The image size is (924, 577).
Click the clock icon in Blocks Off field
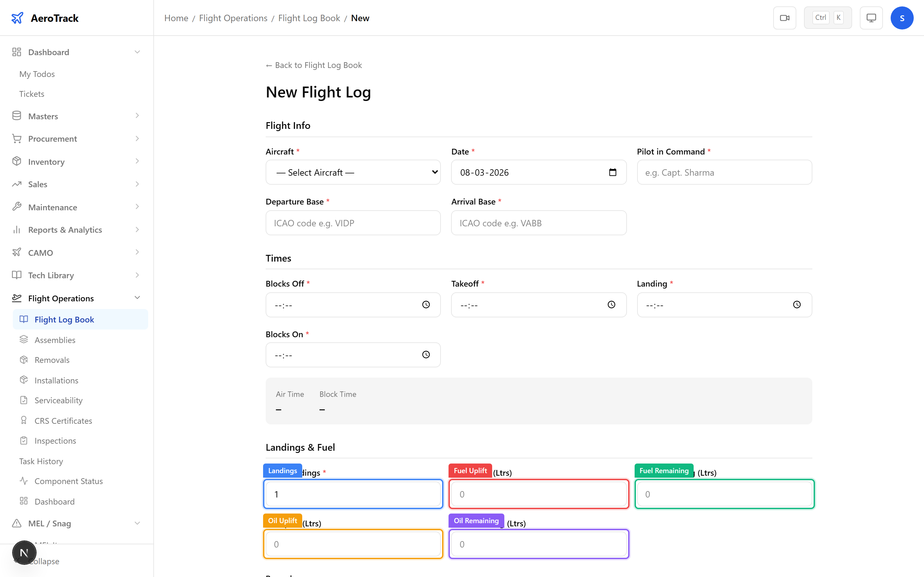pyautogui.click(x=426, y=305)
